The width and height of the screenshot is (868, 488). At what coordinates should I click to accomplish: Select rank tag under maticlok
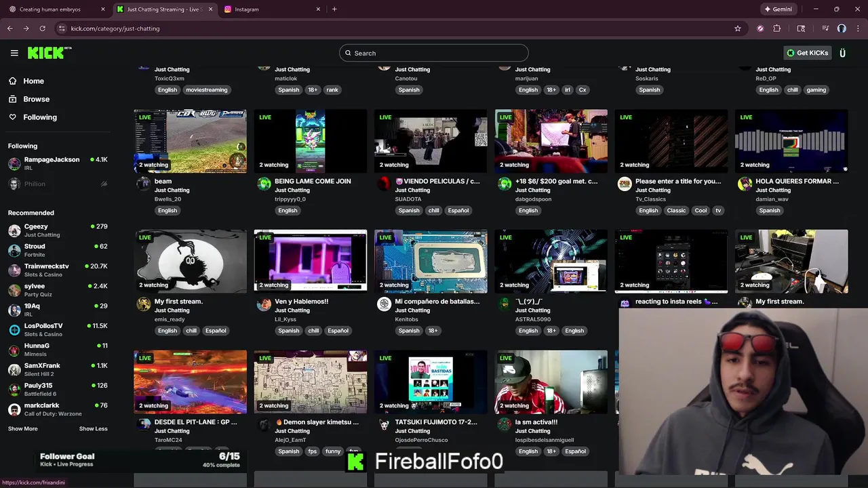(x=332, y=89)
